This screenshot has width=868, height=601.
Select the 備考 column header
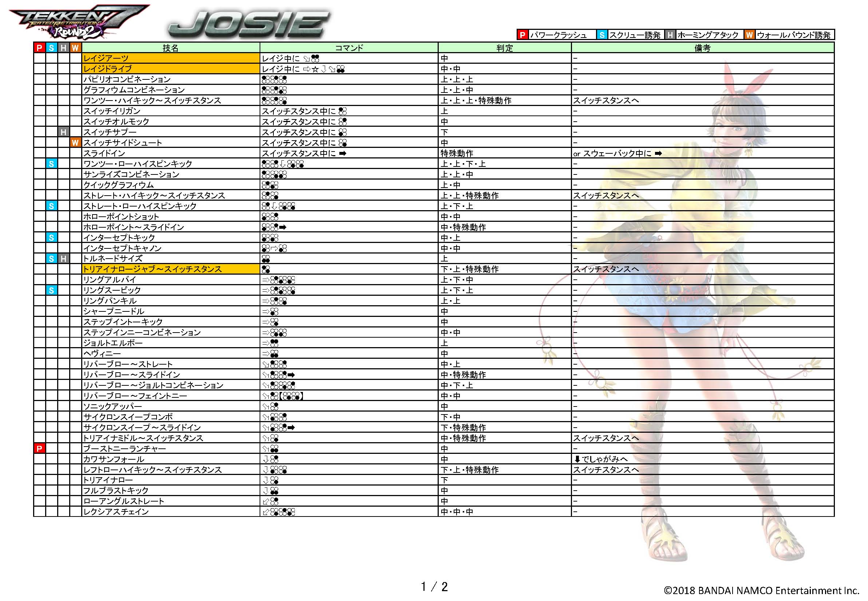point(702,48)
